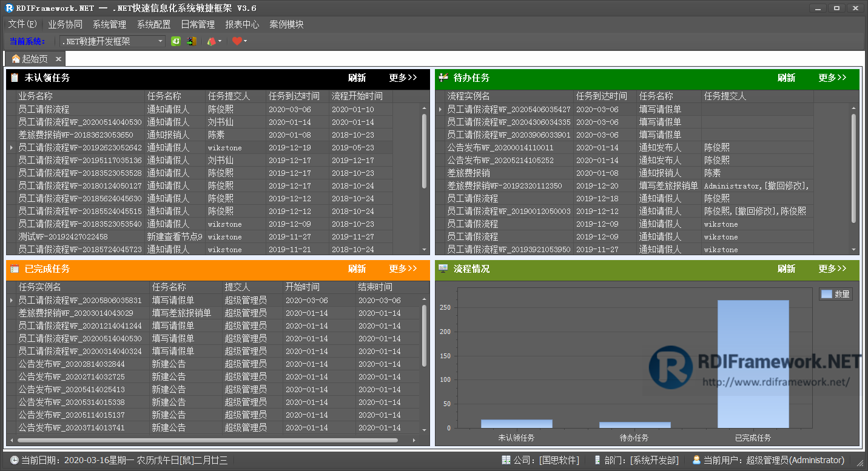Select the row 差旅费报销WF_20203014043029
The image size is (868, 471).
213,313
